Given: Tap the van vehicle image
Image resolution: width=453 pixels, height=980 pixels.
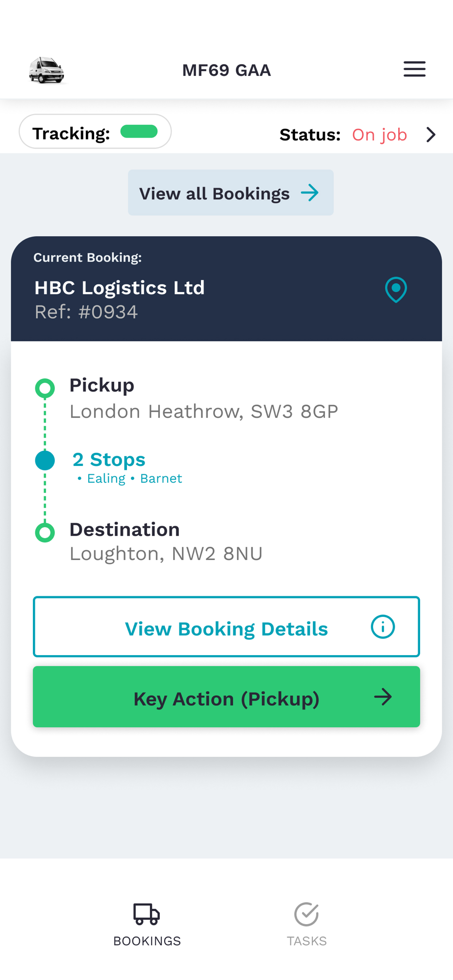Looking at the screenshot, I should click(x=47, y=70).
